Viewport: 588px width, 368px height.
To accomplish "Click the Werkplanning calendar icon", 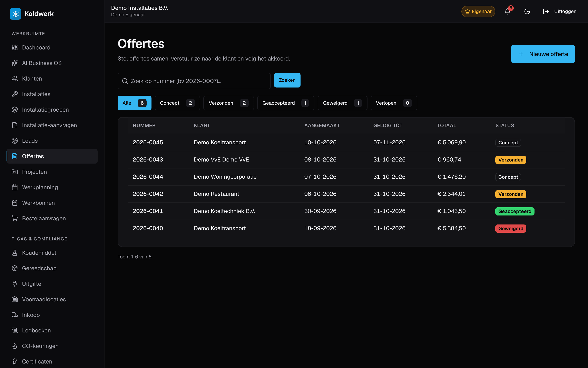I will [15, 187].
